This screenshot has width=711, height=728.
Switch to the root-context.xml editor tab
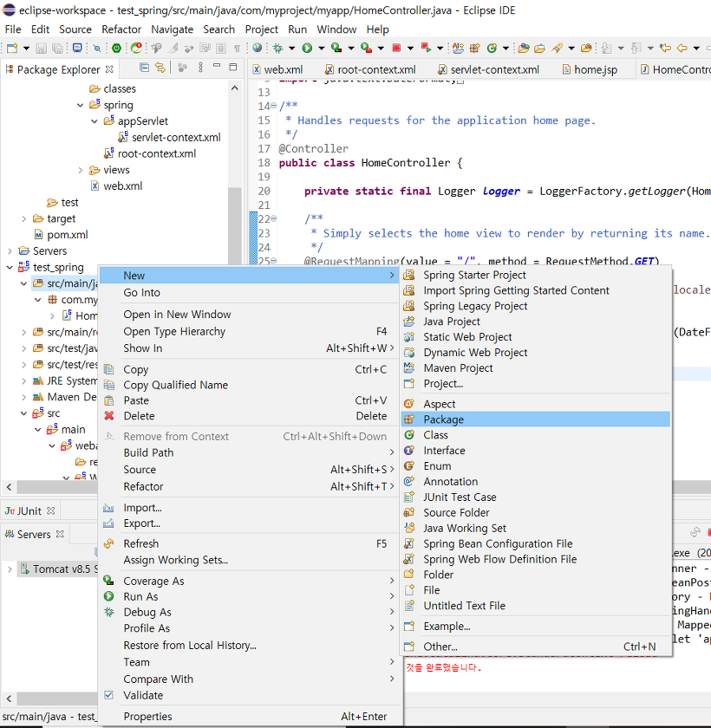pos(370,69)
